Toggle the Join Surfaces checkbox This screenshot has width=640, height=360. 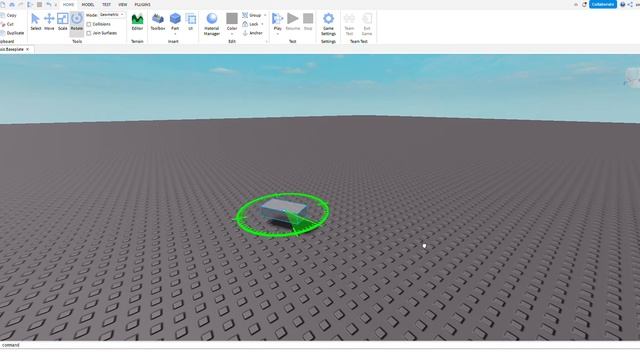click(89, 33)
